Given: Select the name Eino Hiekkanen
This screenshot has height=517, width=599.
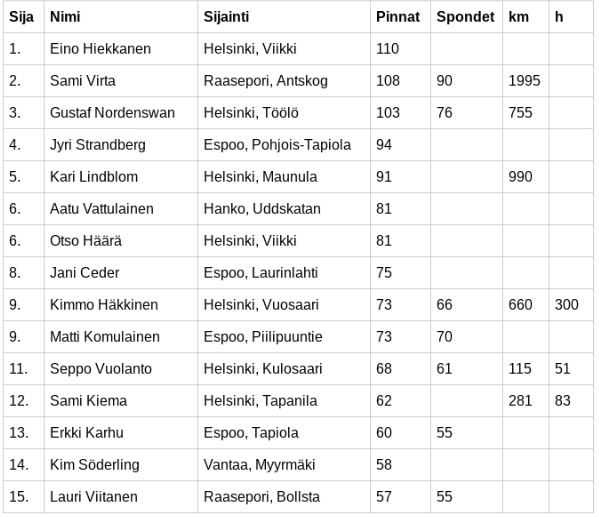Looking at the screenshot, I should pos(100,49).
